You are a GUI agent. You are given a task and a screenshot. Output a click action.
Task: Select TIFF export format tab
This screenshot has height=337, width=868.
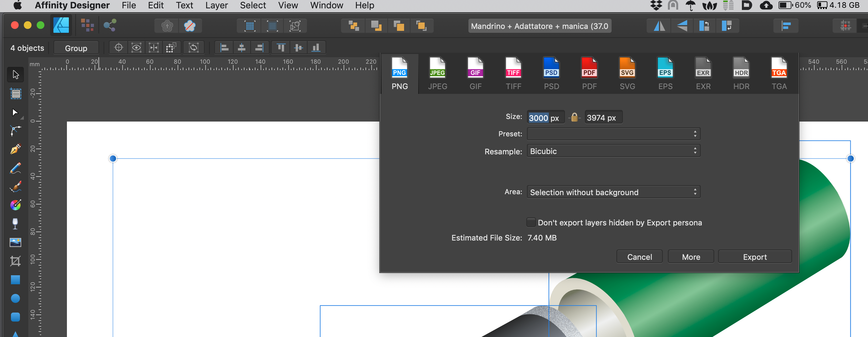[x=513, y=74]
